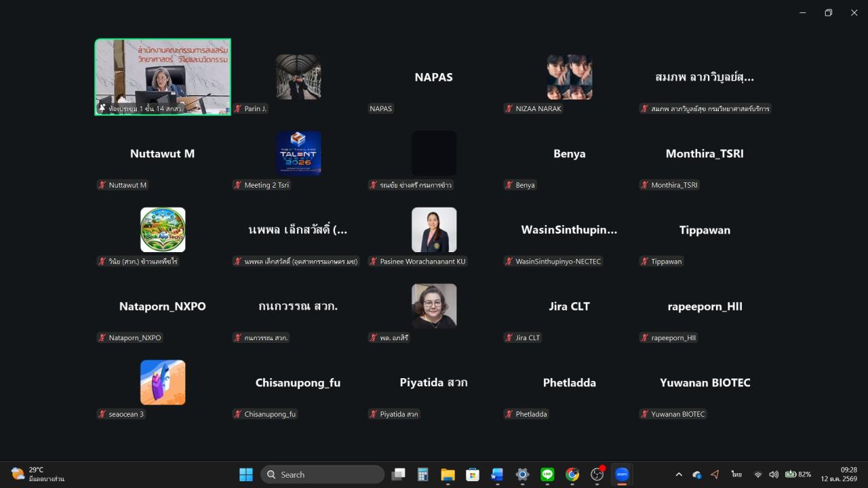Click the Chisanupong_fu name label
Screen dimensions: 868x488
(270, 414)
